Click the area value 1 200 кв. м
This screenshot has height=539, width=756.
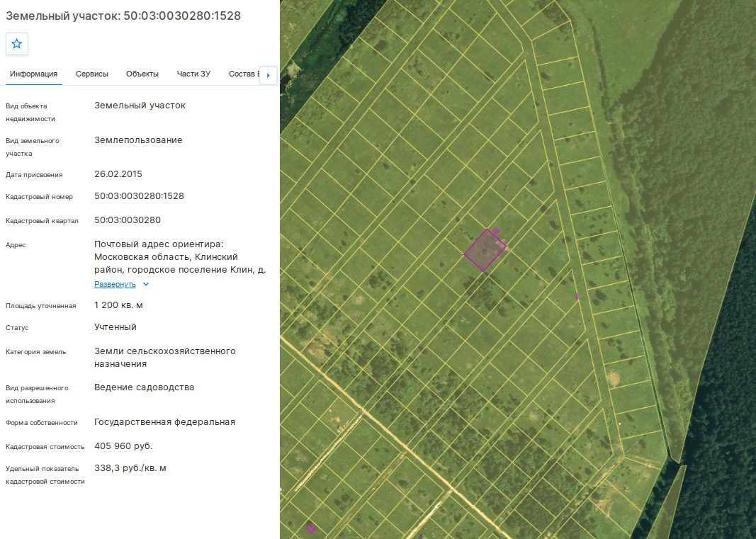point(118,305)
